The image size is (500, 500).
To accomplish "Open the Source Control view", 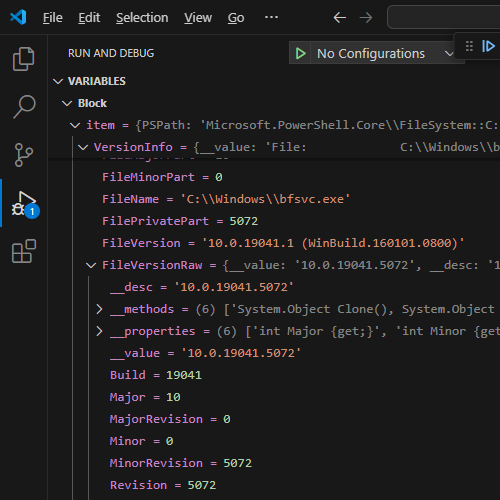I will pyautogui.click(x=23, y=155).
